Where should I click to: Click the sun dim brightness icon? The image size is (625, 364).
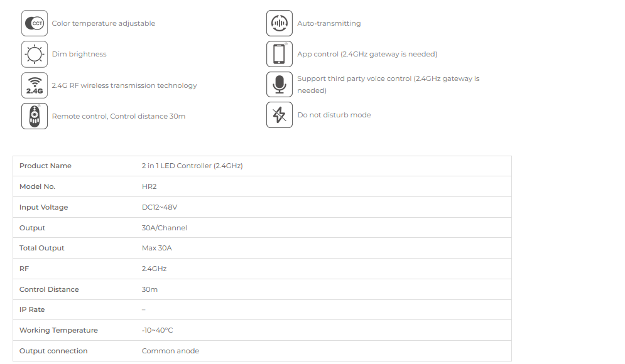pyautogui.click(x=35, y=54)
